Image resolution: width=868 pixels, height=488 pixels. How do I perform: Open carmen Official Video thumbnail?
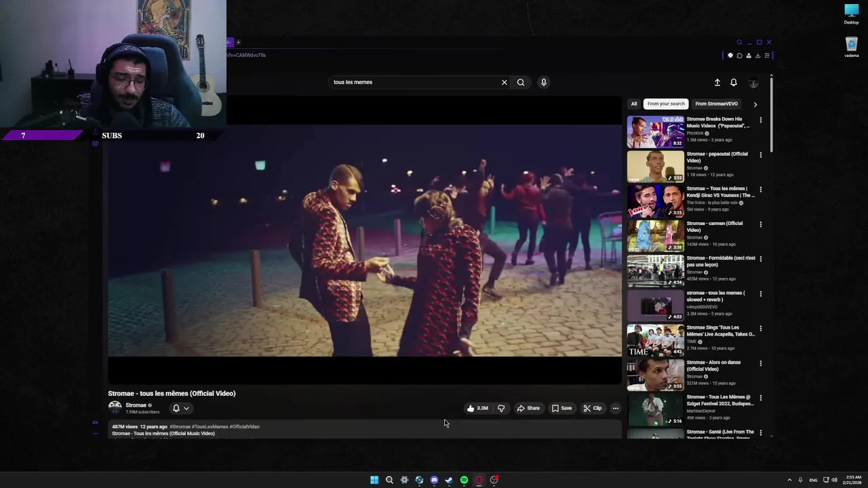click(655, 236)
